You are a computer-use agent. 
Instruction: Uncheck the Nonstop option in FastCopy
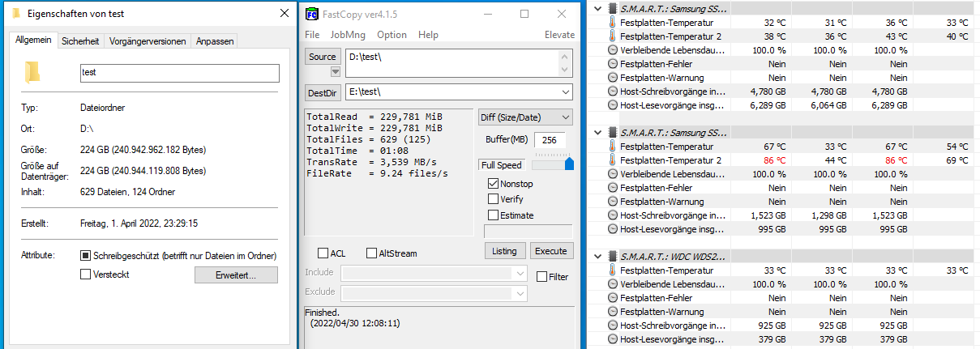tap(493, 184)
